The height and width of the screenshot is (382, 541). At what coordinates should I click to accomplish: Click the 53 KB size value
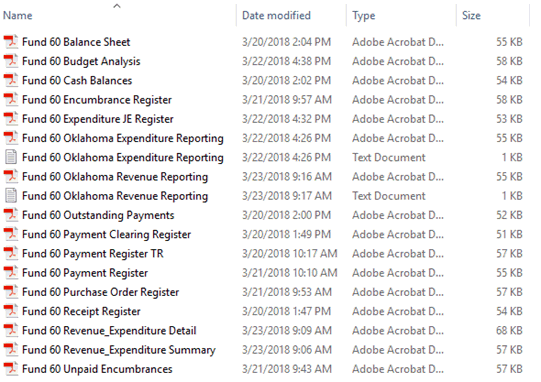(x=509, y=119)
